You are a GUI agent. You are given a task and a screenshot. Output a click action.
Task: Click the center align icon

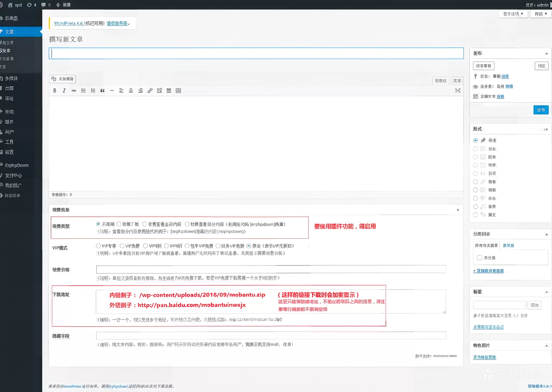pyautogui.click(x=131, y=91)
